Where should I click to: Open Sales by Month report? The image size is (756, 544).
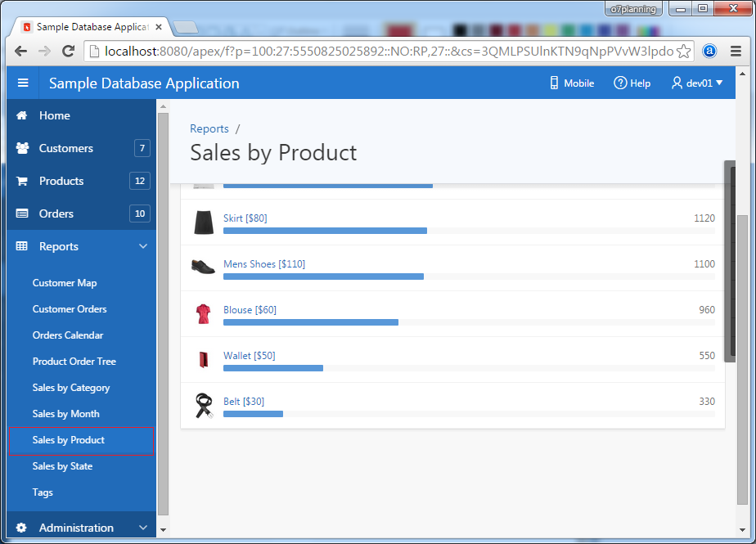click(x=65, y=414)
